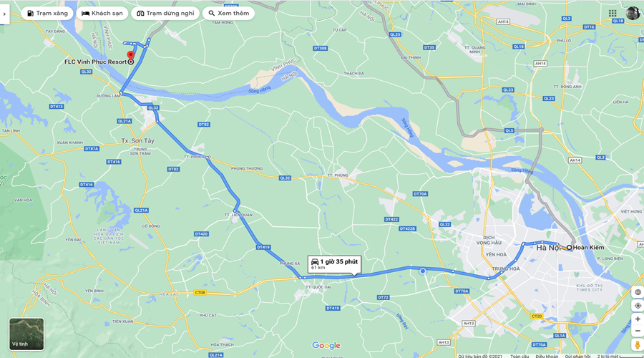Open the 1 giờ 35 phút route info box
This screenshot has height=358, width=644.
(334, 264)
